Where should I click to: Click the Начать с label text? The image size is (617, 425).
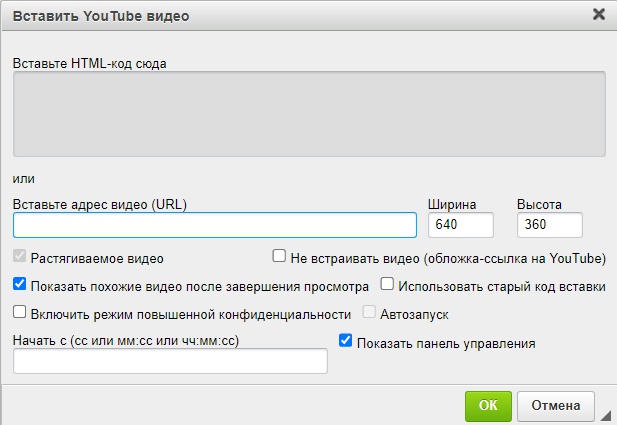[x=126, y=341]
